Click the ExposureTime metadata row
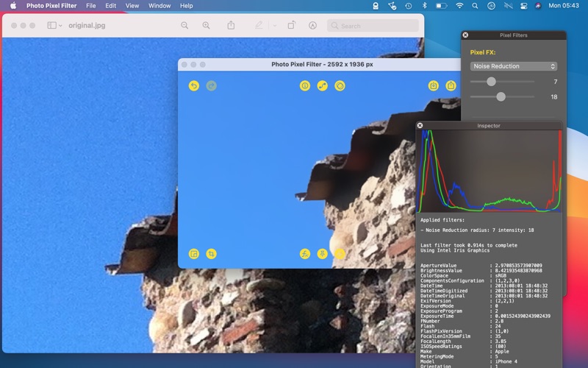Viewport: 588px width, 368px height. click(x=485, y=316)
